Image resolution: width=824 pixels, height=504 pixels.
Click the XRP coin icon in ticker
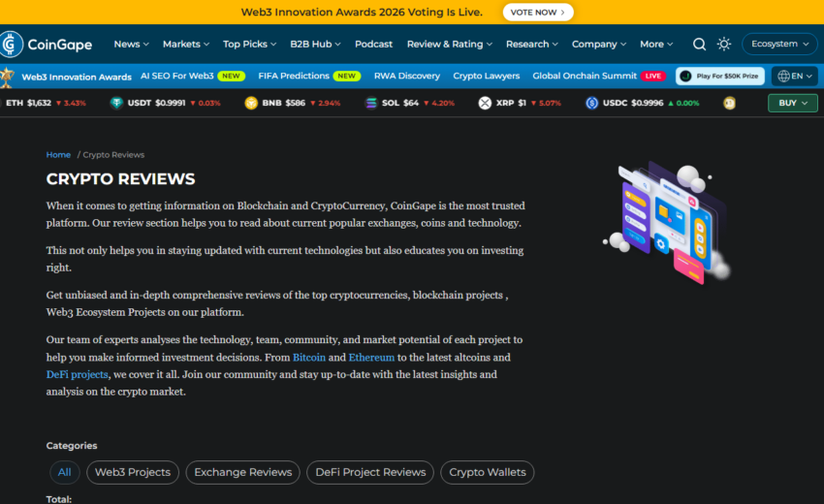(x=485, y=103)
